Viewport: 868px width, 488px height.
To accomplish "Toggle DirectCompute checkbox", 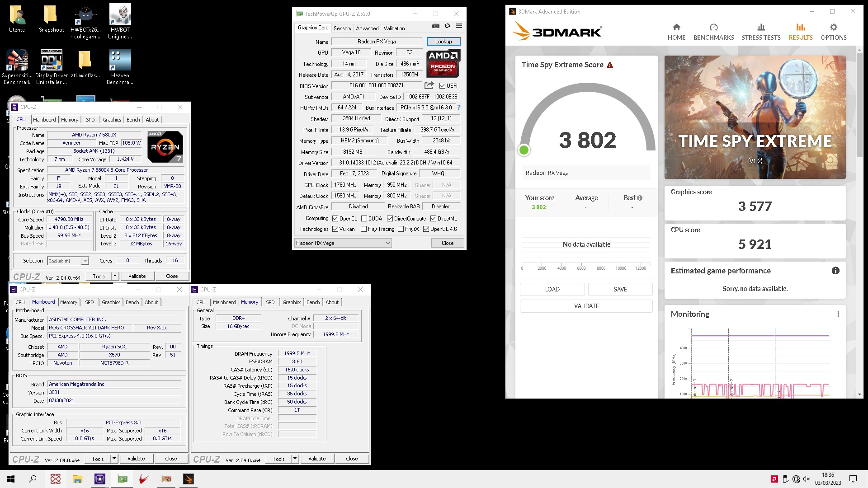I will tap(390, 218).
